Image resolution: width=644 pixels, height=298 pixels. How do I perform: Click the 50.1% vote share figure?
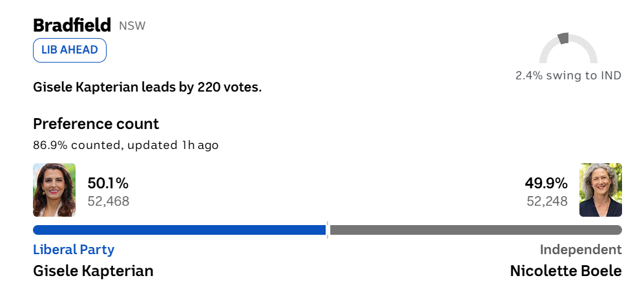tap(108, 183)
